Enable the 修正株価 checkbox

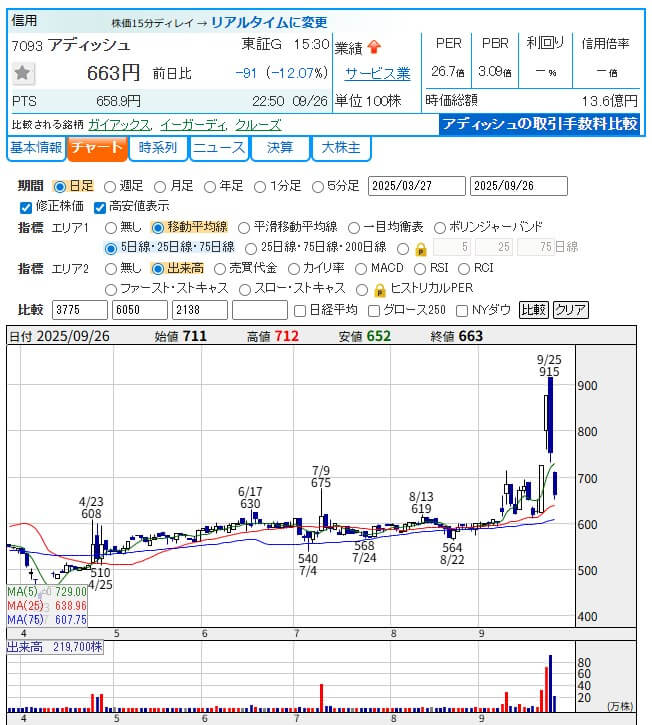pyautogui.click(x=26, y=207)
